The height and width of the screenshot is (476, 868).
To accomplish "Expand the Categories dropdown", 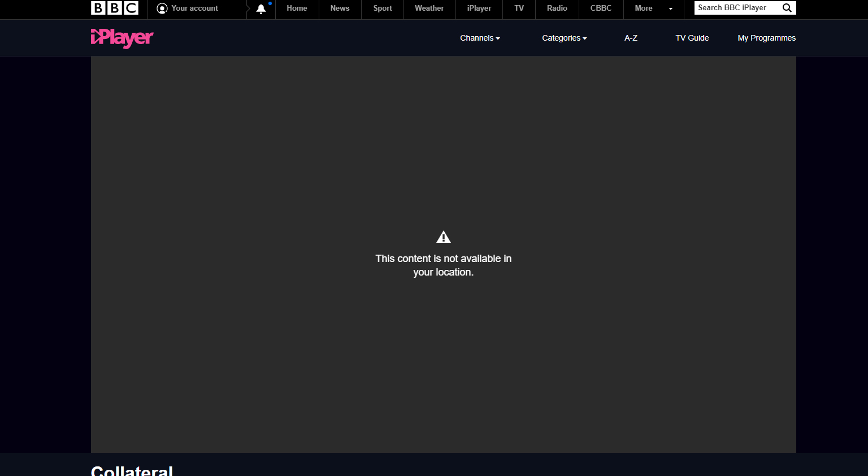I will pos(565,38).
